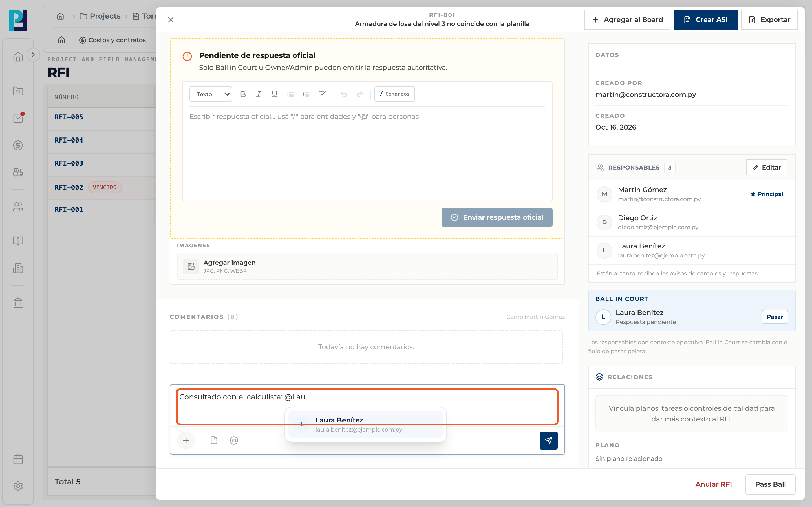The width and height of the screenshot is (812, 507).
Task: Toggle underline formatting in the editor
Action: coord(274,94)
